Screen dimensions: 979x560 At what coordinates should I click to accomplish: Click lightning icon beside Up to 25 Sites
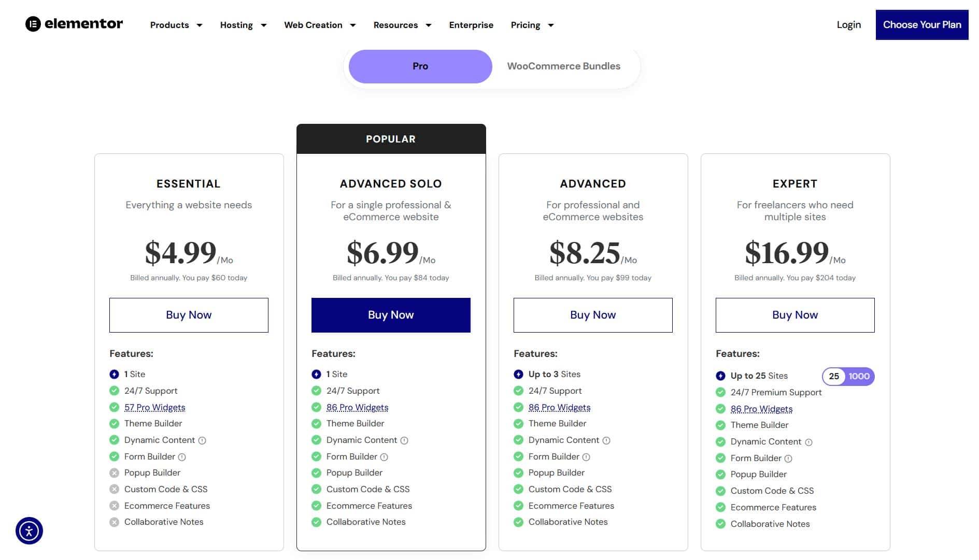pyautogui.click(x=720, y=376)
